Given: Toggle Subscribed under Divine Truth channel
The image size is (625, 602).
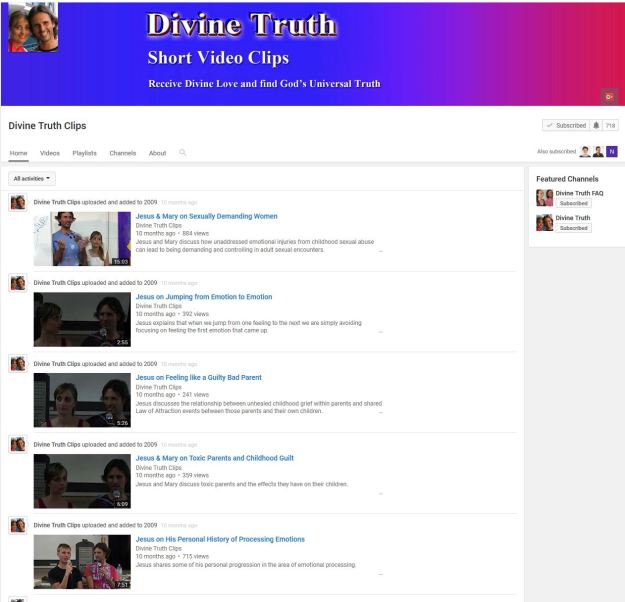Looking at the screenshot, I should point(574,228).
